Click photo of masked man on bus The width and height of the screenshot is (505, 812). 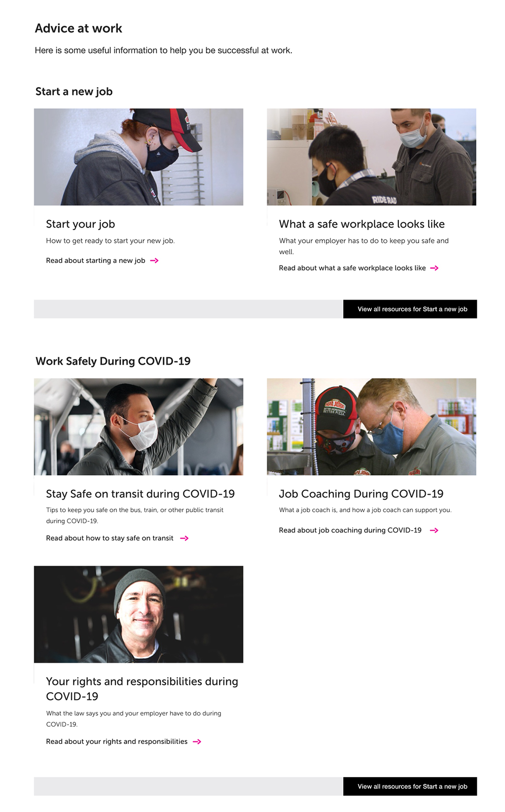pyautogui.click(x=139, y=427)
